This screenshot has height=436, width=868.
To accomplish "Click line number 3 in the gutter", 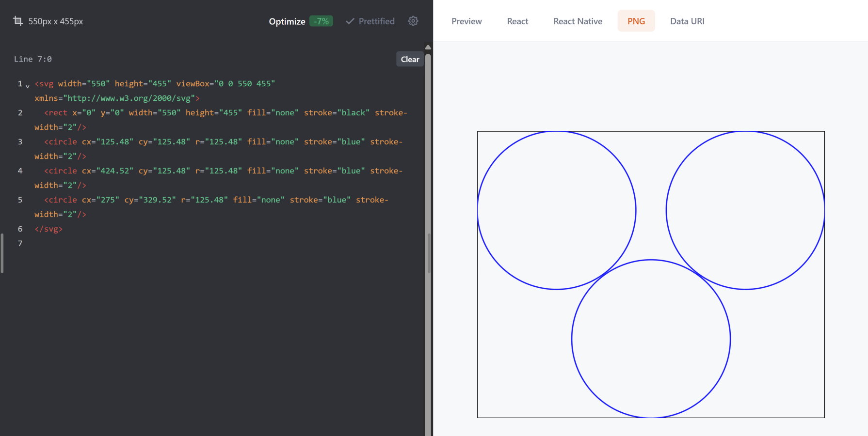I will coord(20,142).
